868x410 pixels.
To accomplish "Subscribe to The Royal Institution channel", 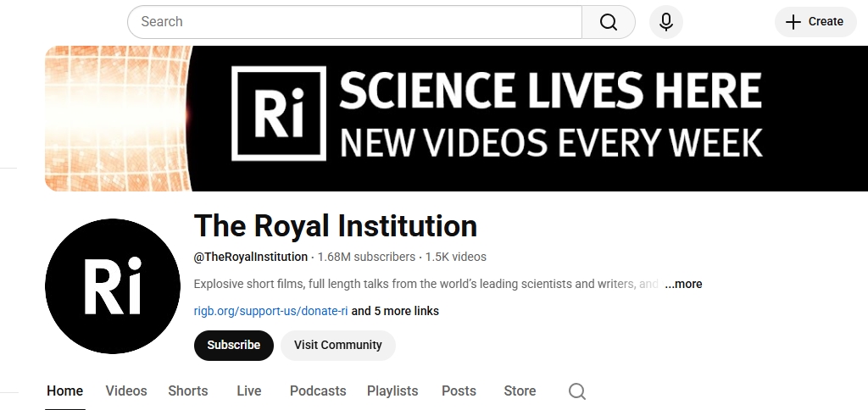I will 234,346.
